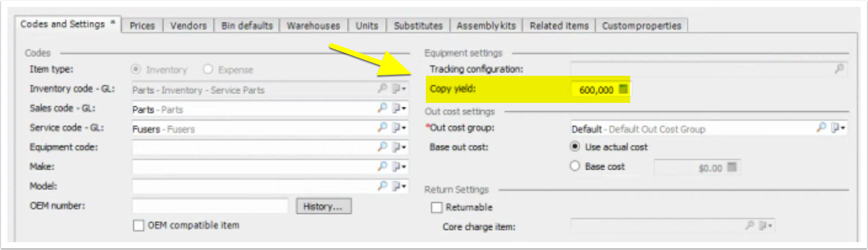Enable the OEM compatible item checkbox
868x250 pixels.
point(138,225)
